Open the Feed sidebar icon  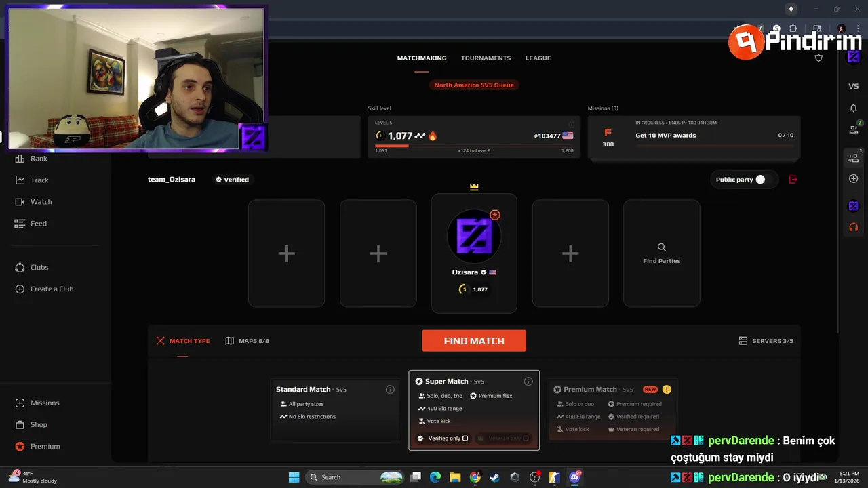click(20, 224)
